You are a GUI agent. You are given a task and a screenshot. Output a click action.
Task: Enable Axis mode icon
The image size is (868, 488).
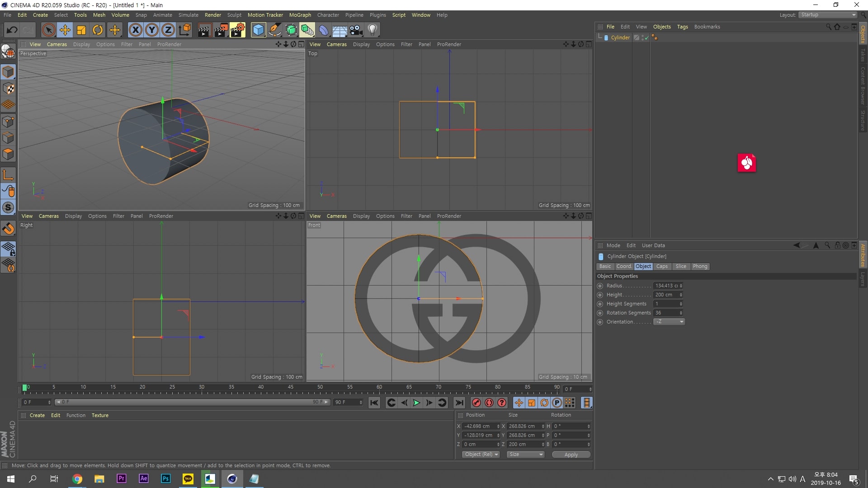[x=8, y=175]
